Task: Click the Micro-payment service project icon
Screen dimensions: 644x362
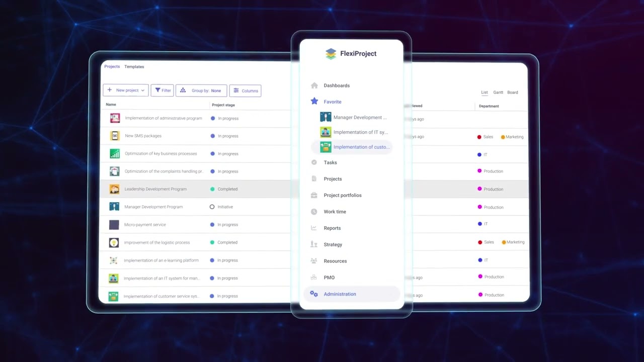Action: [x=114, y=225]
